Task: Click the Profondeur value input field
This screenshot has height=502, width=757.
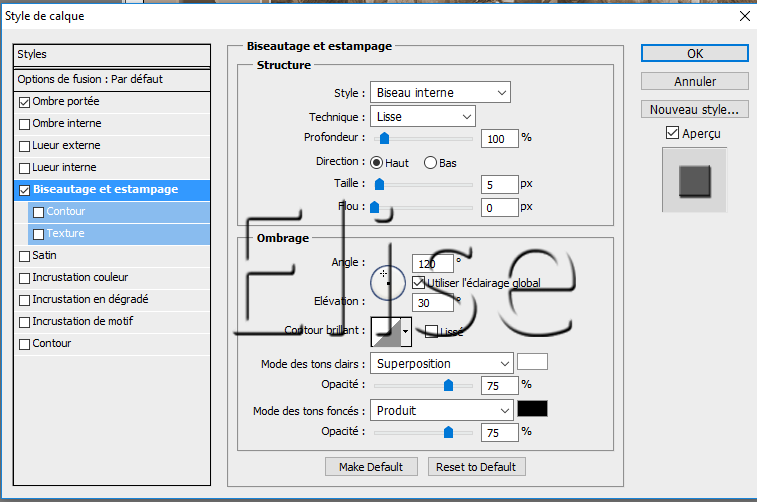Action: click(499, 138)
